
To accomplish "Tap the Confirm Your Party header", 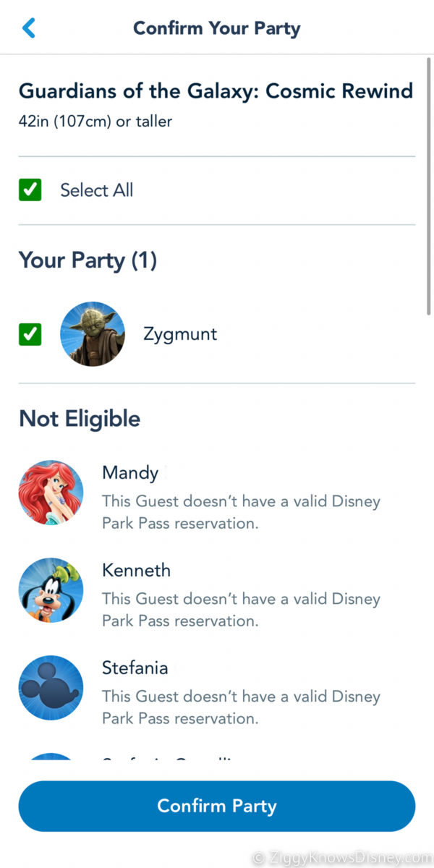I will click(x=216, y=27).
